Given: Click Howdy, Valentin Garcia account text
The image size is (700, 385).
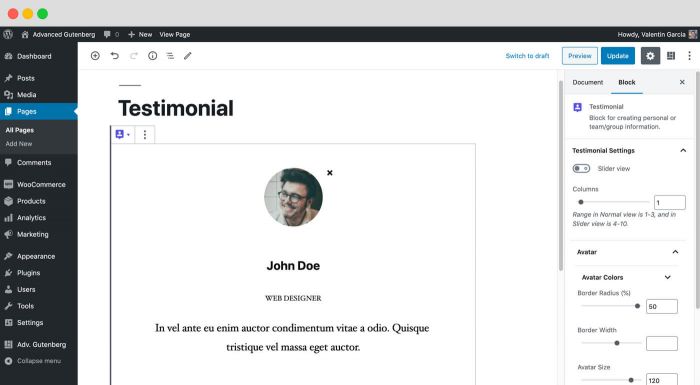Looking at the screenshot, I should click(x=651, y=34).
